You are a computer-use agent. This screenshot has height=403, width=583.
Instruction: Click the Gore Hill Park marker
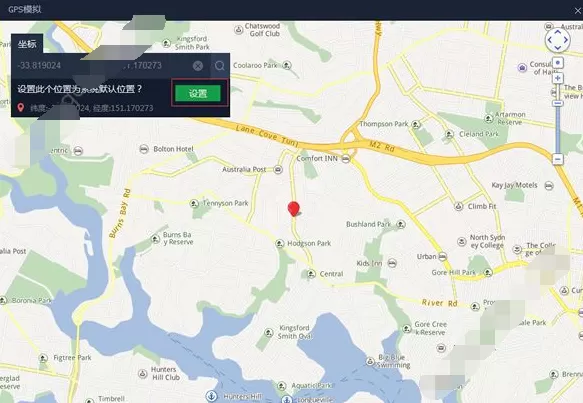(x=488, y=273)
